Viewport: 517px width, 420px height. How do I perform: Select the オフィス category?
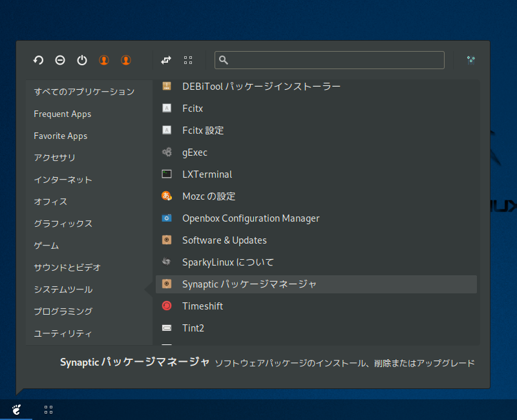click(x=50, y=202)
